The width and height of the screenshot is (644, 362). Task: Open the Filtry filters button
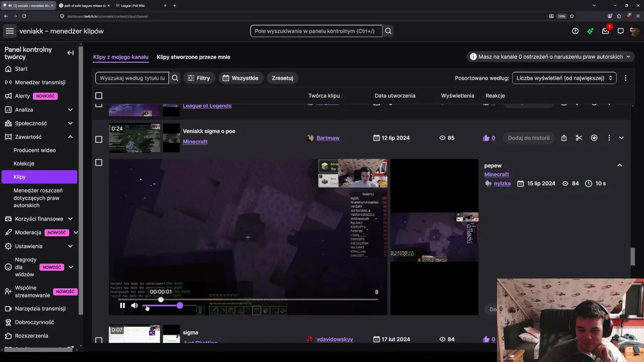point(199,78)
